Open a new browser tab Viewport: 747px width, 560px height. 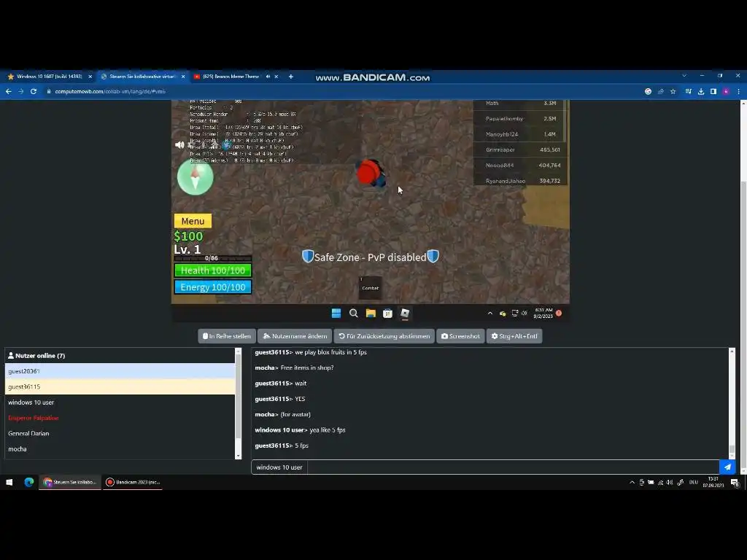coord(290,76)
